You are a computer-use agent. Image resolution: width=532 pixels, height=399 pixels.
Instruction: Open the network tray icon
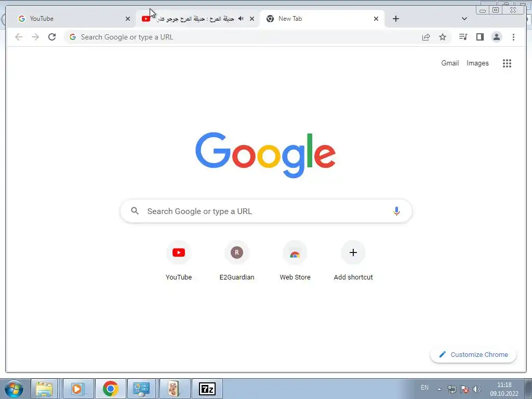coord(451,389)
